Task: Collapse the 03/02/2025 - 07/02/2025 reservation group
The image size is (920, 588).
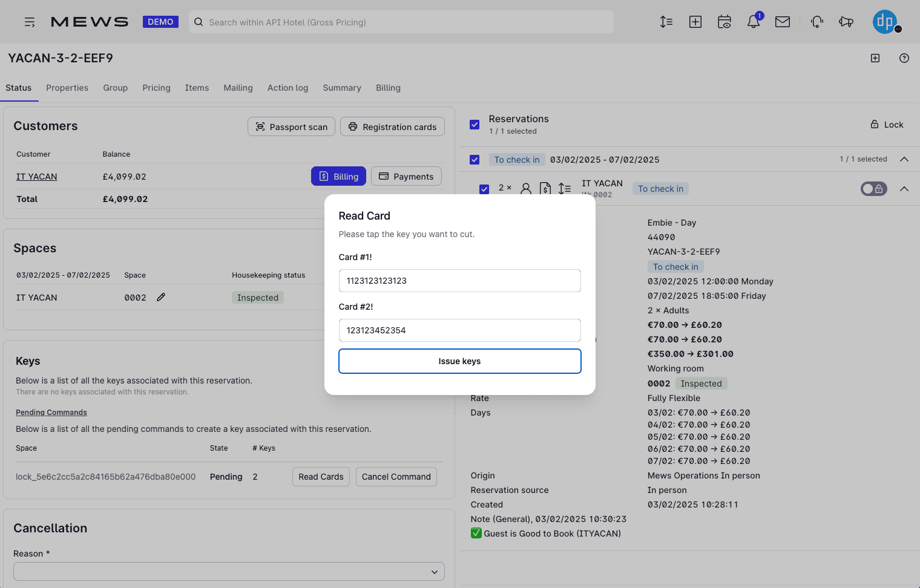Action: point(904,159)
